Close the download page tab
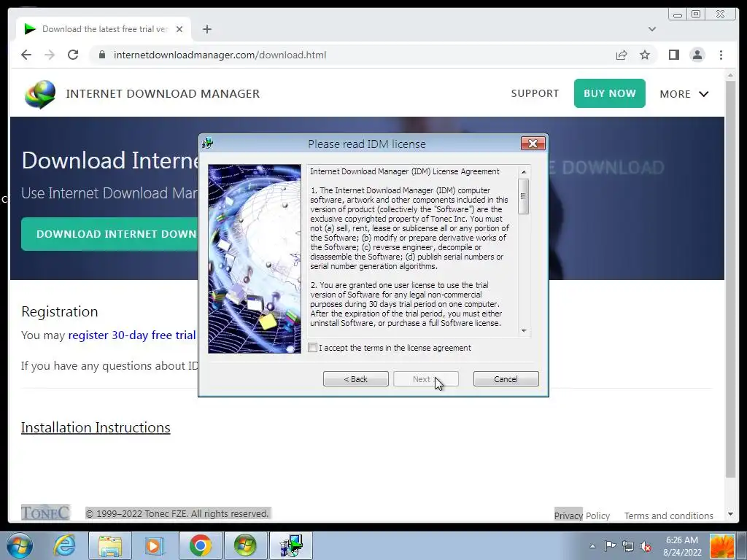747x560 pixels. (179, 29)
